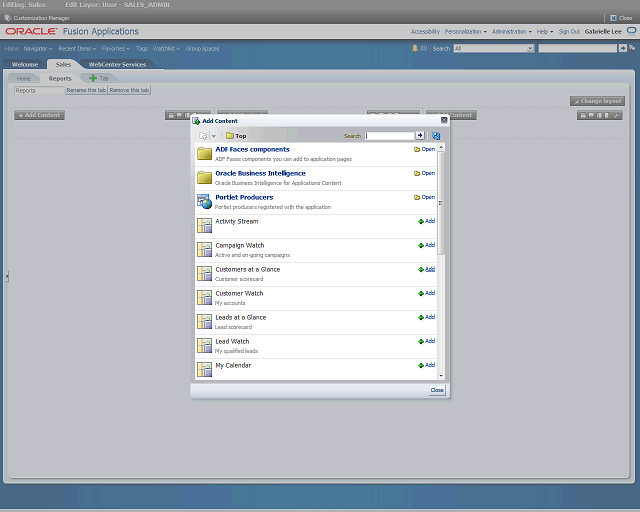Screen dimensions: 640x512
Task: Add the Customers at a Glance component
Action: [x=427, y=269]
